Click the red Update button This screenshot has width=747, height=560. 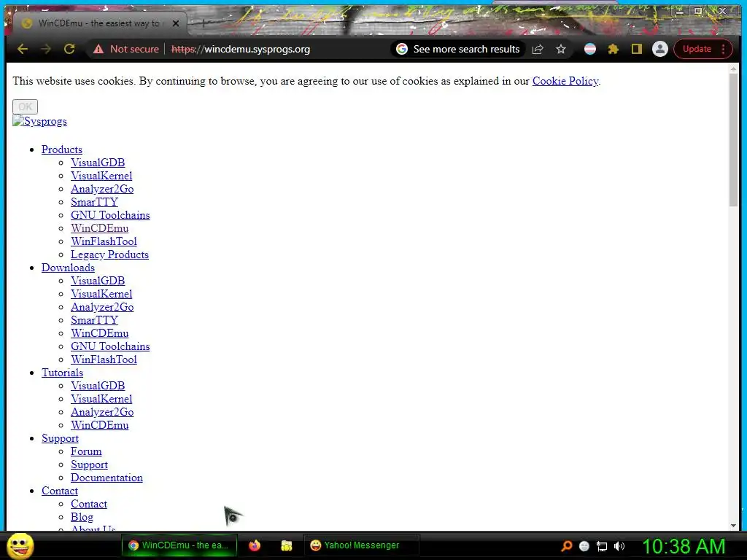(697, 49)
